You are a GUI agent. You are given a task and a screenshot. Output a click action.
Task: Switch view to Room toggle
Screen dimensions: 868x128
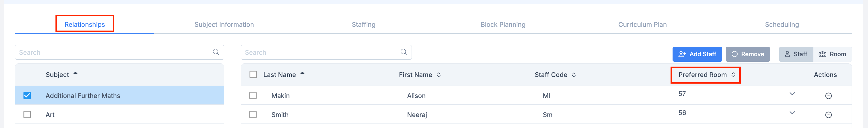point(832,54)
